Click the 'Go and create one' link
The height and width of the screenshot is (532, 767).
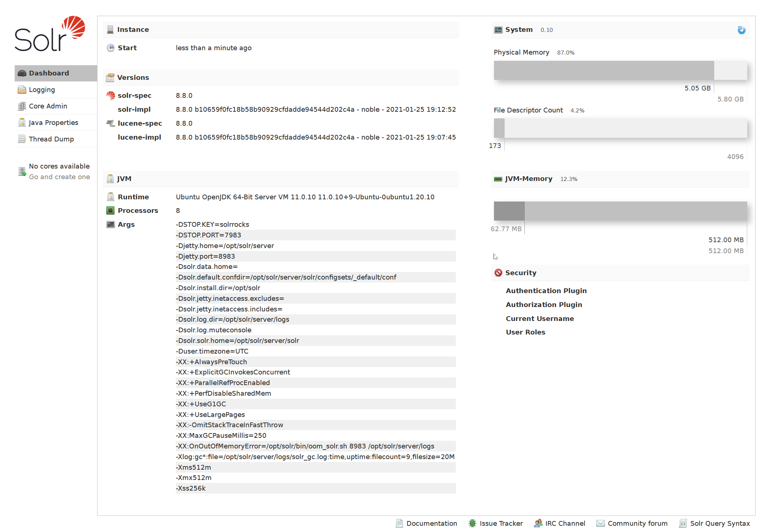pyautogui.click(x=59, y=177)
